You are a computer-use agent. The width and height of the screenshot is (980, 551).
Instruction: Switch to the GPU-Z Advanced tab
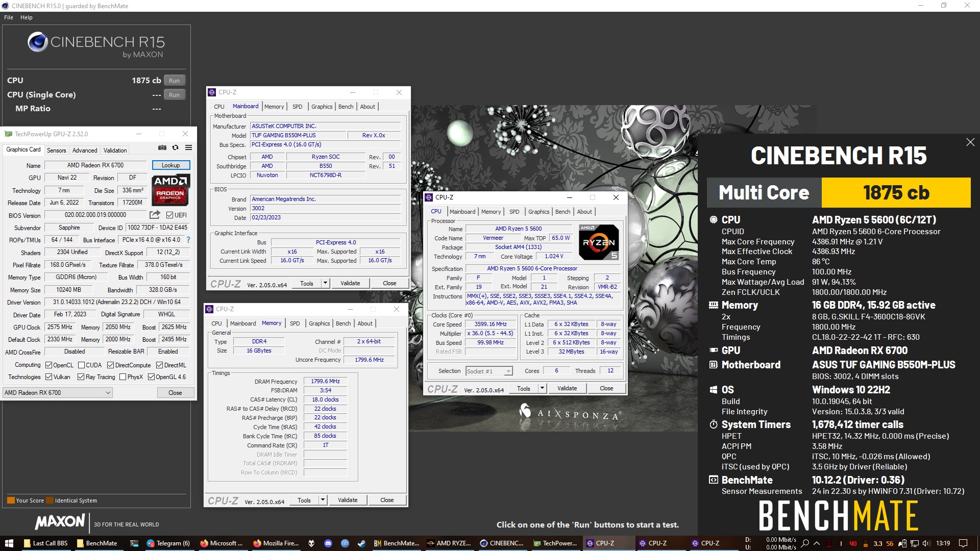[x=85, y=151]
